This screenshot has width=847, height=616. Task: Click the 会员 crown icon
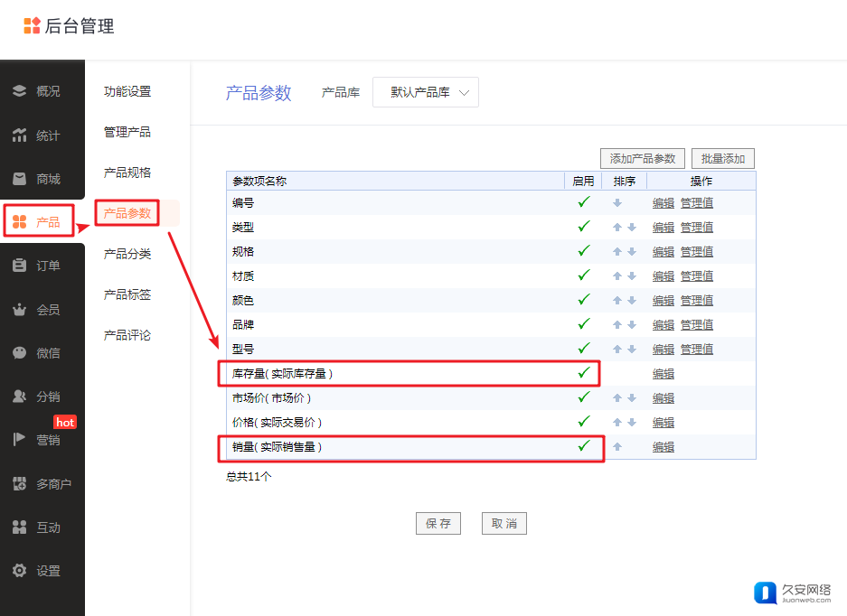[19, 310]
